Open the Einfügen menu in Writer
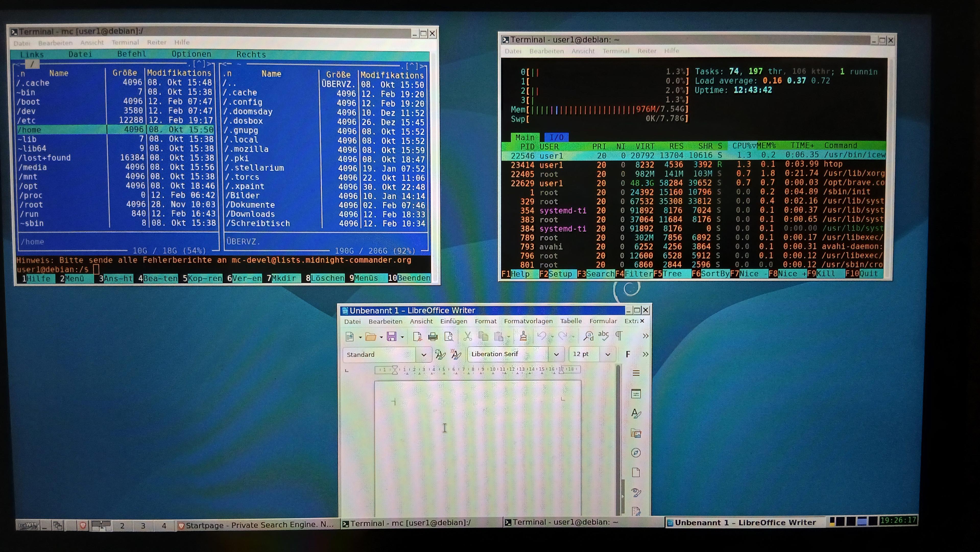The width and height of the screenshot is (980, 552). tap(453, 321)
